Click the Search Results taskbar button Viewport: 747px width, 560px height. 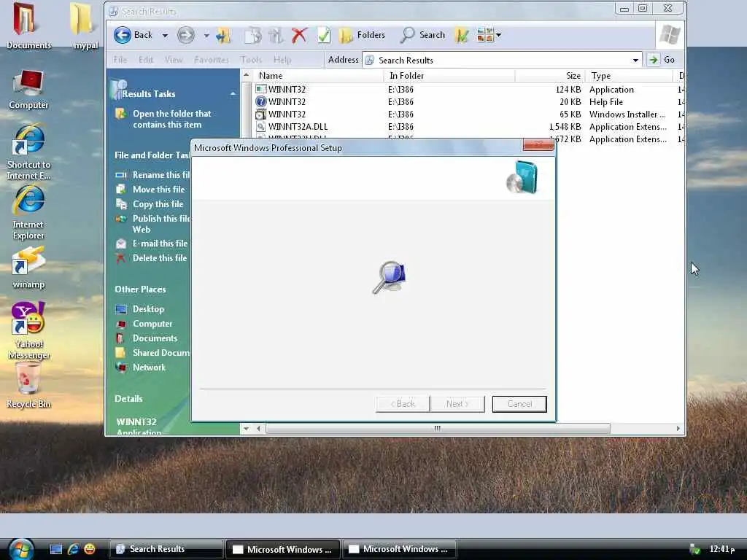(x=166, y=549)
